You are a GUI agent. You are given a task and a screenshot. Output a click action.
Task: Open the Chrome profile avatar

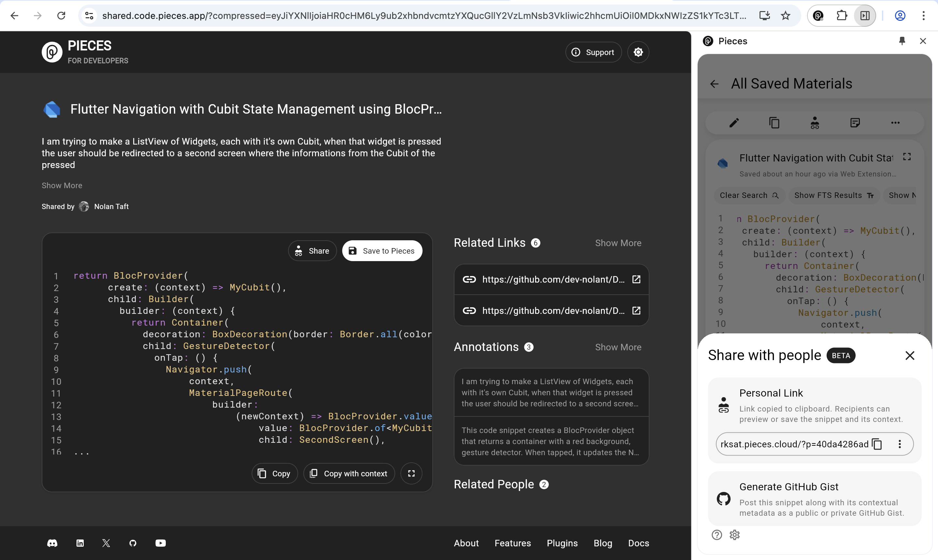pos(900,16)
